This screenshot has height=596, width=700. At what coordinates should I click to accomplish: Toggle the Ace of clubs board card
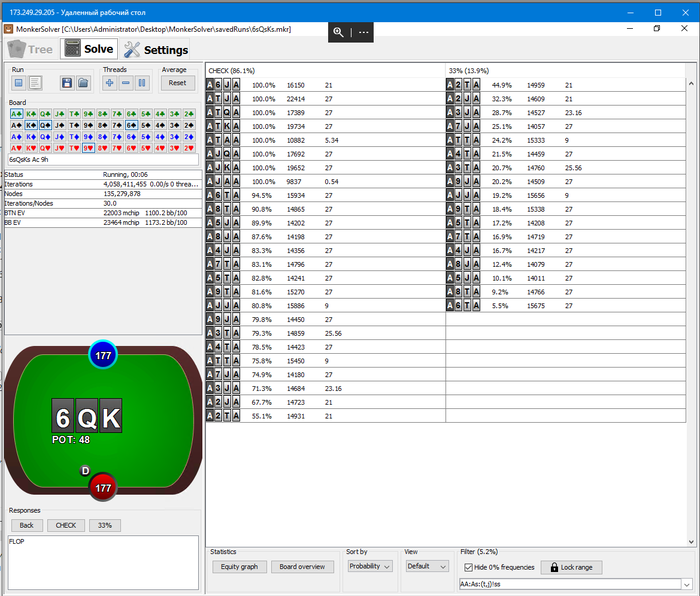(17, 113)
